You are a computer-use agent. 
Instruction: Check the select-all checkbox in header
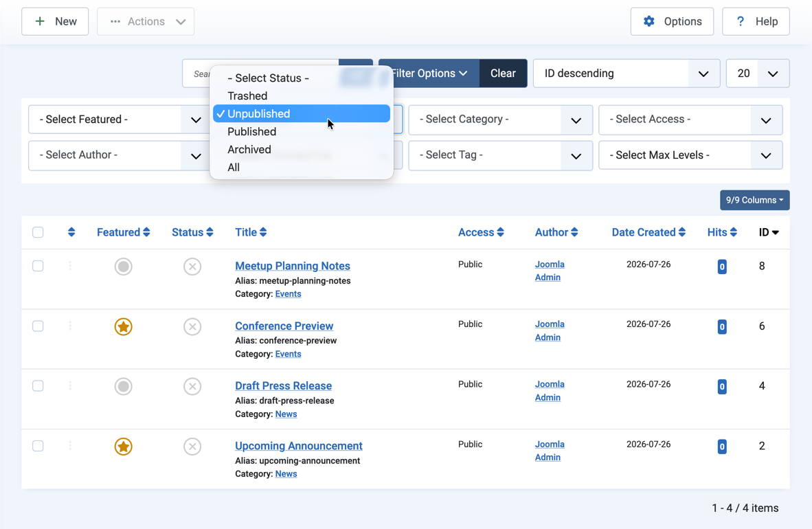[x=38, y=232]
